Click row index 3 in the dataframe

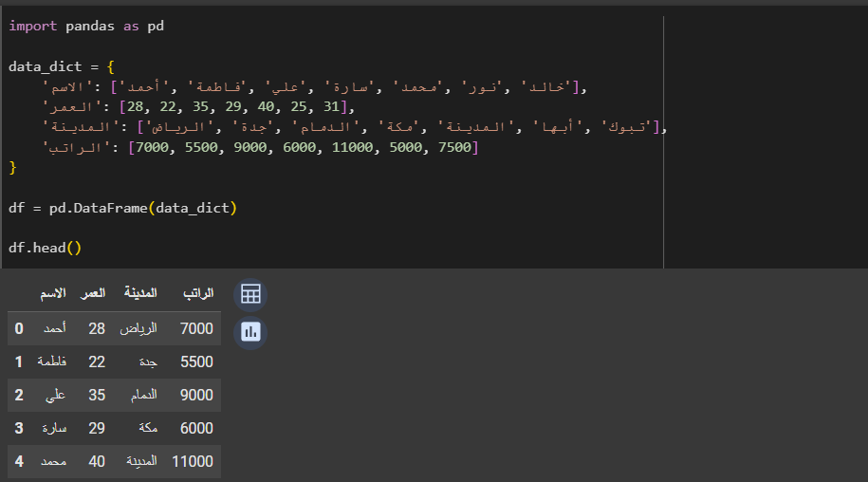pos(19,428)
